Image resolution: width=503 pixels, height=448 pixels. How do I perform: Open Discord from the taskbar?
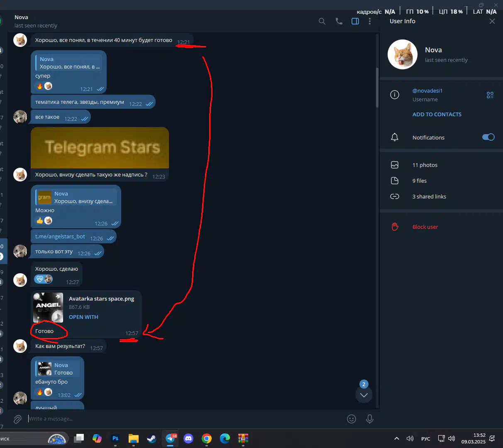pyautogui.click(x=188, y=438)
